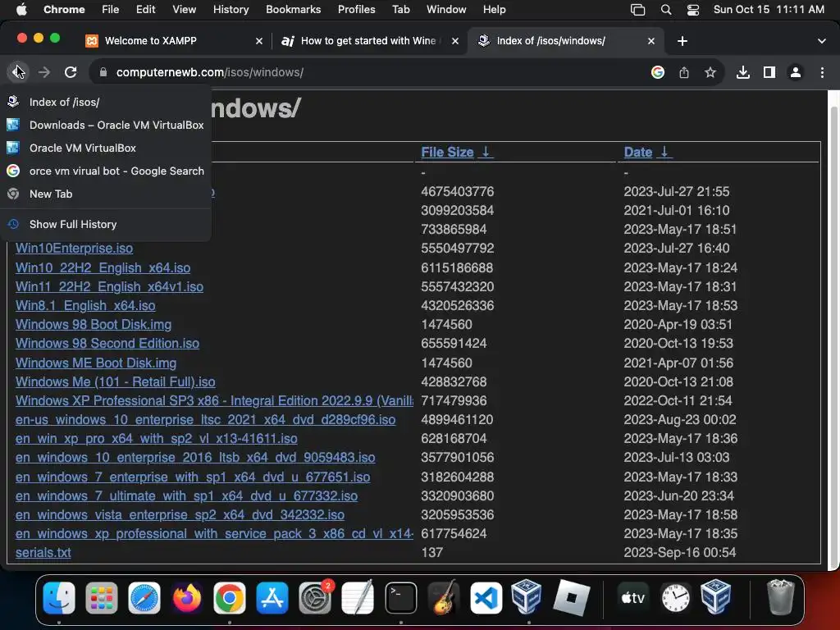Open Visual Studio Code from the Dock

(x=486, y=597)
